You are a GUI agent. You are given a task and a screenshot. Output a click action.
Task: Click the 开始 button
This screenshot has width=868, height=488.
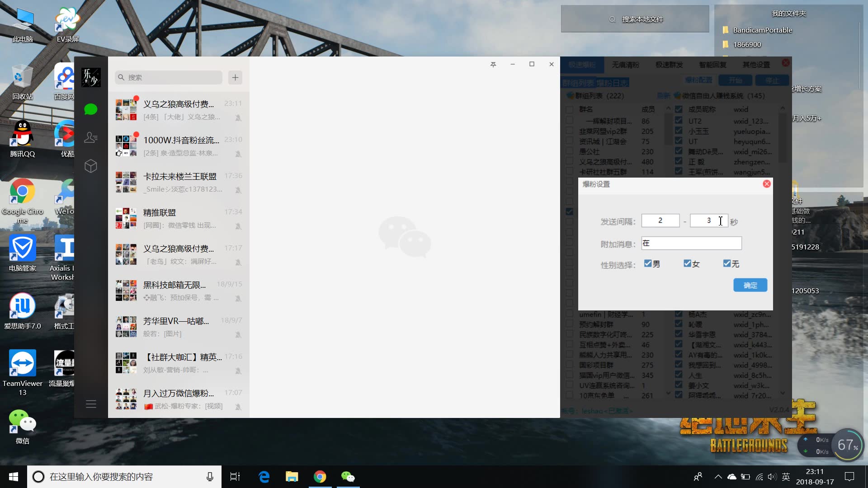[x=735, y=80]
